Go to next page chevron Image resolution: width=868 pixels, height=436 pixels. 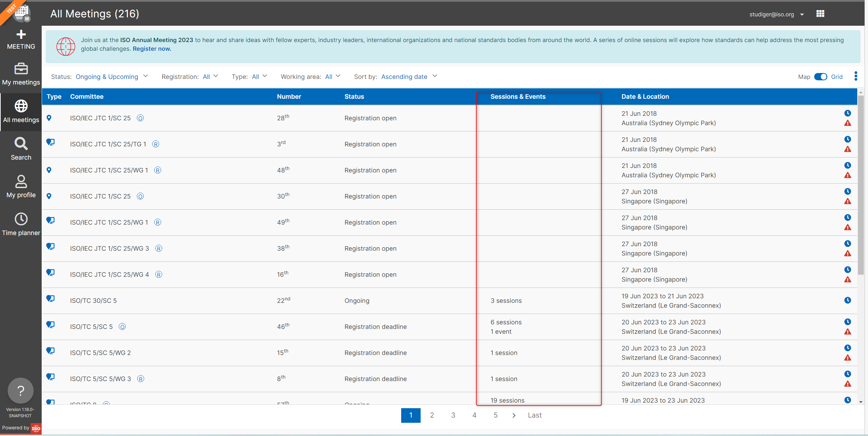pyautogui.click(x=514, y=415)
